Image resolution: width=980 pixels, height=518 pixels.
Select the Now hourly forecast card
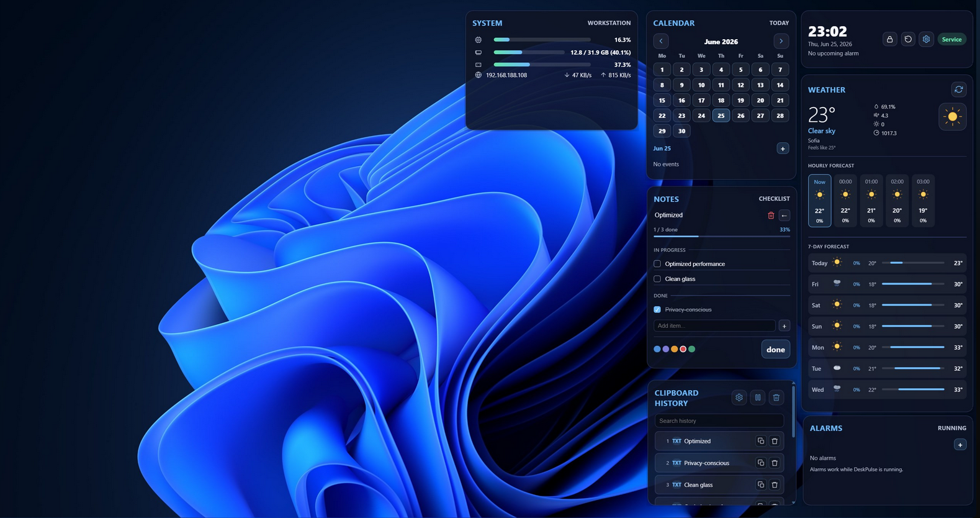click(819, 201)
